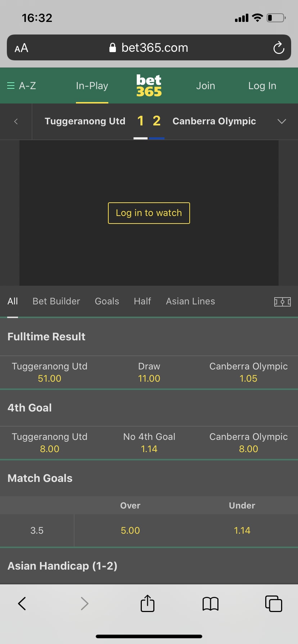Select Canberra Olympic 1.05 odds
The height and width of the screenshot is (644, 298).
click(x=248, y=372)
